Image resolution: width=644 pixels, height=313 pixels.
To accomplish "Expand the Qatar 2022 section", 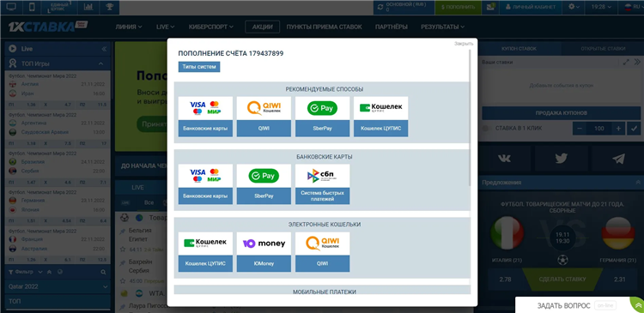I will click(58, 286).
